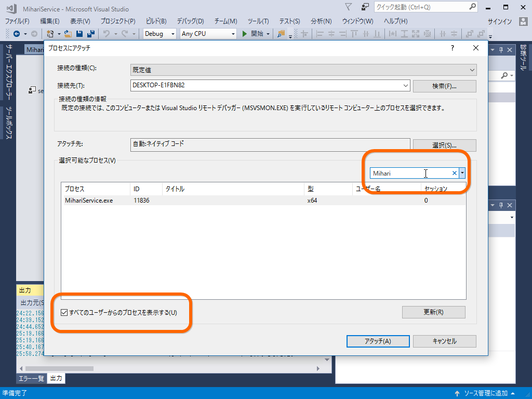
Task: Click the notifications flag icon in title bar
Action: (x=349, y=7)
